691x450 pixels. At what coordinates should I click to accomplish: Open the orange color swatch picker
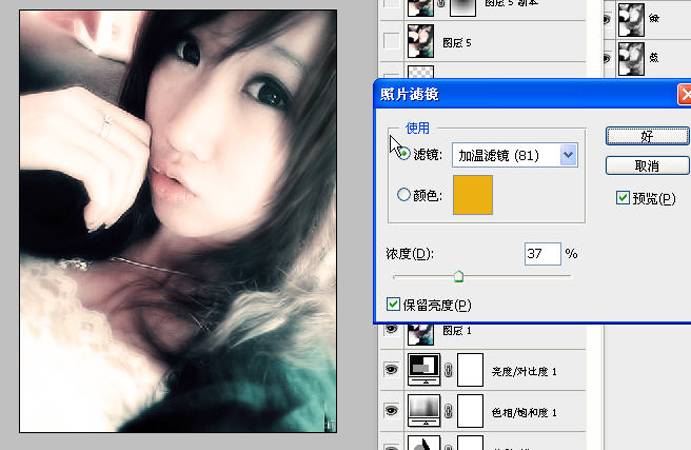coord(473,195)
